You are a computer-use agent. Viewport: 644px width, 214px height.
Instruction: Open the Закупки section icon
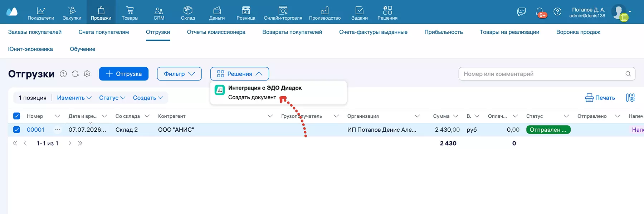coord(72,10)
